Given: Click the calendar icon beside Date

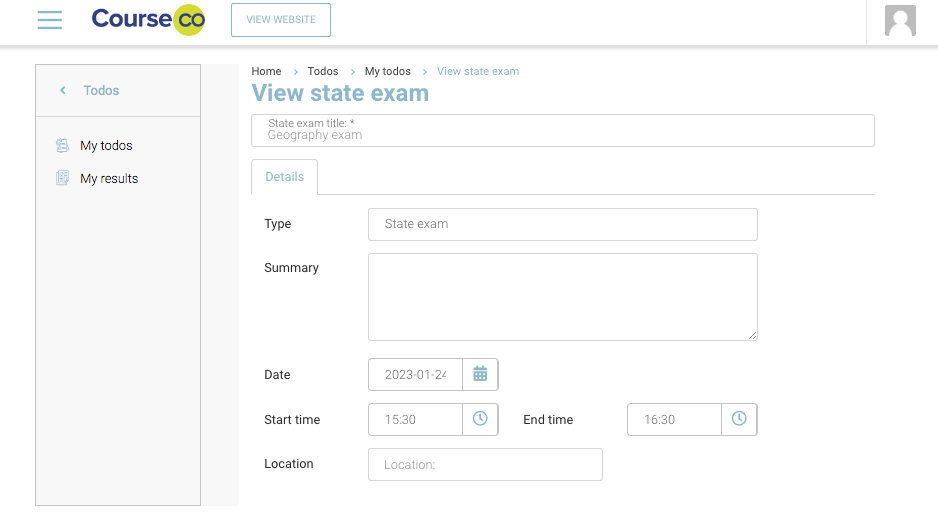Looking at the screenshot, I should click(x=480, y=374).
